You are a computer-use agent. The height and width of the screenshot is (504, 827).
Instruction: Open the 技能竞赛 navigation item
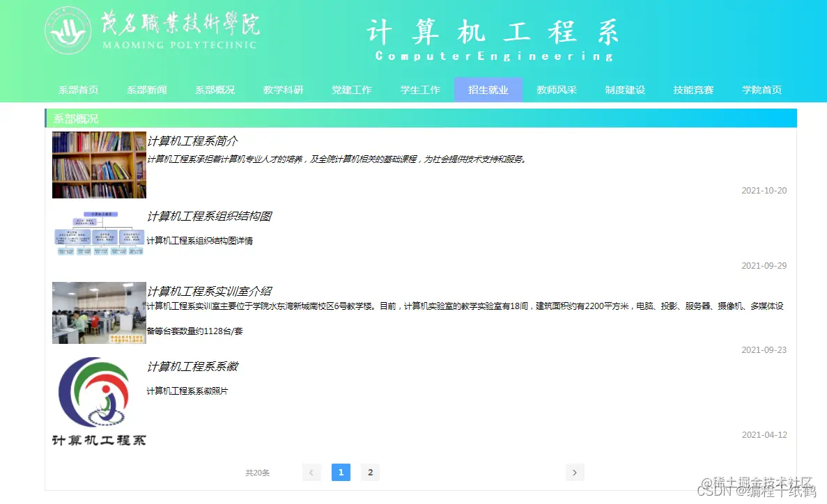tap(693, 90)
